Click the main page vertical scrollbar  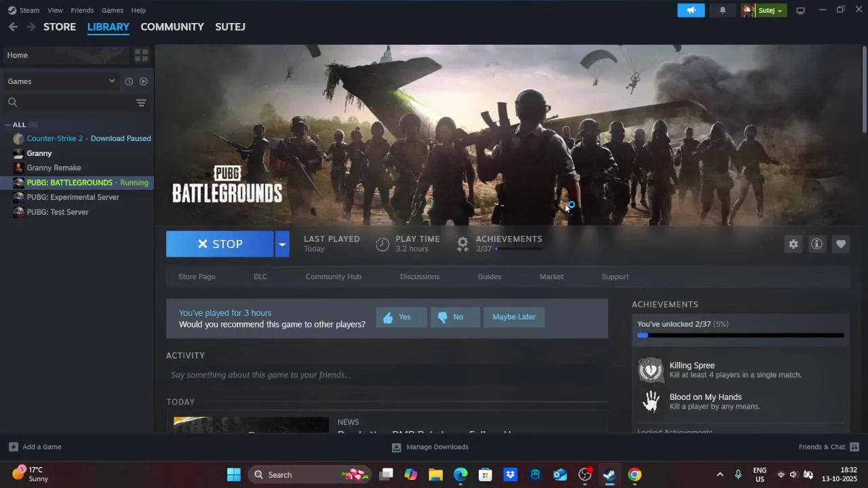[864, 89]
